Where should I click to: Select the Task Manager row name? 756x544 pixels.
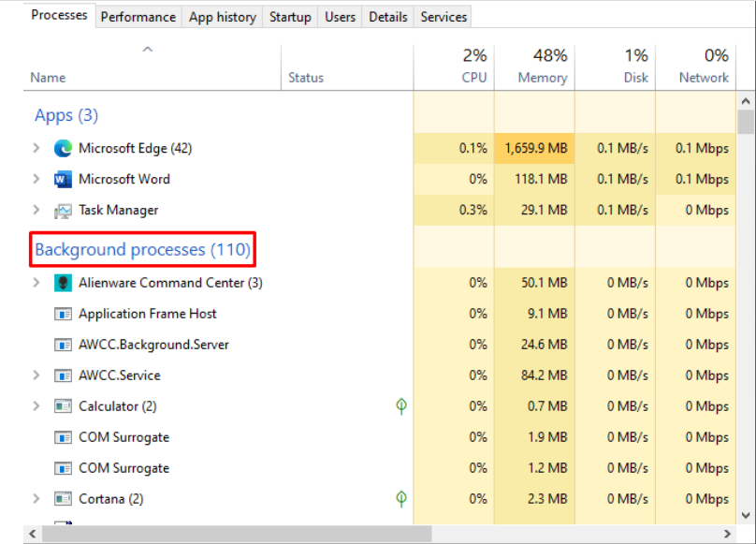click(119, 210)
